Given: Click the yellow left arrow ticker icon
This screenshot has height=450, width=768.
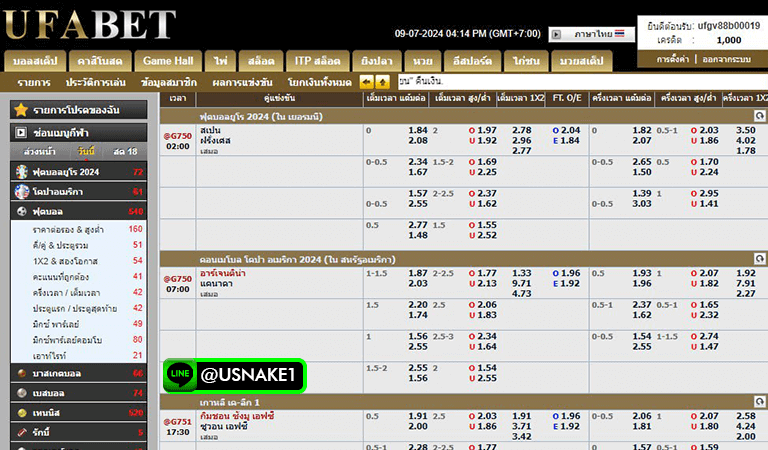Looking at the screenshot, I should tap(366, 82).
